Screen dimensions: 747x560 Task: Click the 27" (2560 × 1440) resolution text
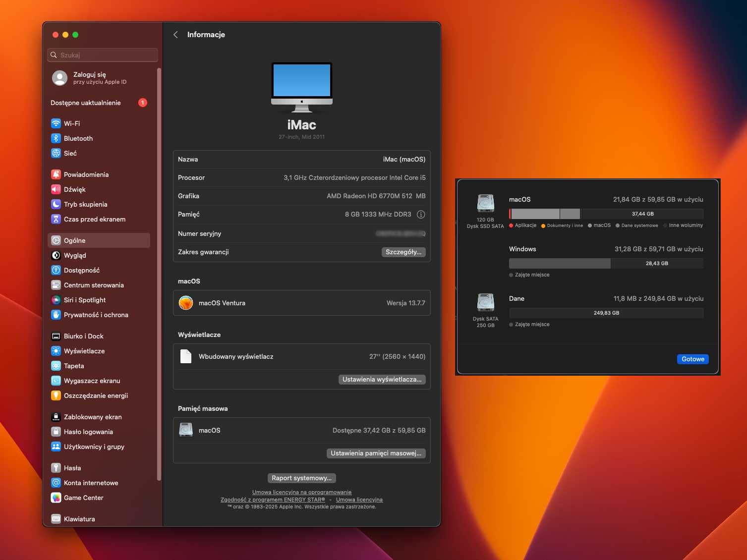pyautogui.click(x=397, y=356)
